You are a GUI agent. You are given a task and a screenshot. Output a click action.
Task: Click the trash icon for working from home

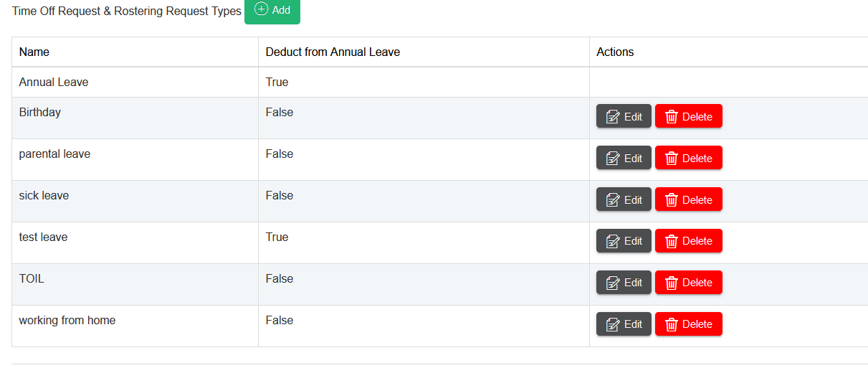click(672, 325)
